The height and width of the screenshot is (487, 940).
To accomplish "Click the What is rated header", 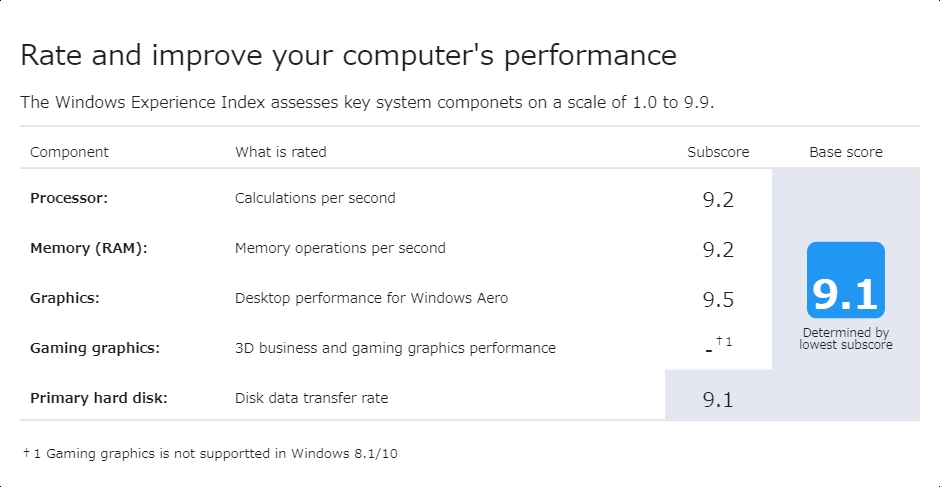I will click(x=281, y=152).
